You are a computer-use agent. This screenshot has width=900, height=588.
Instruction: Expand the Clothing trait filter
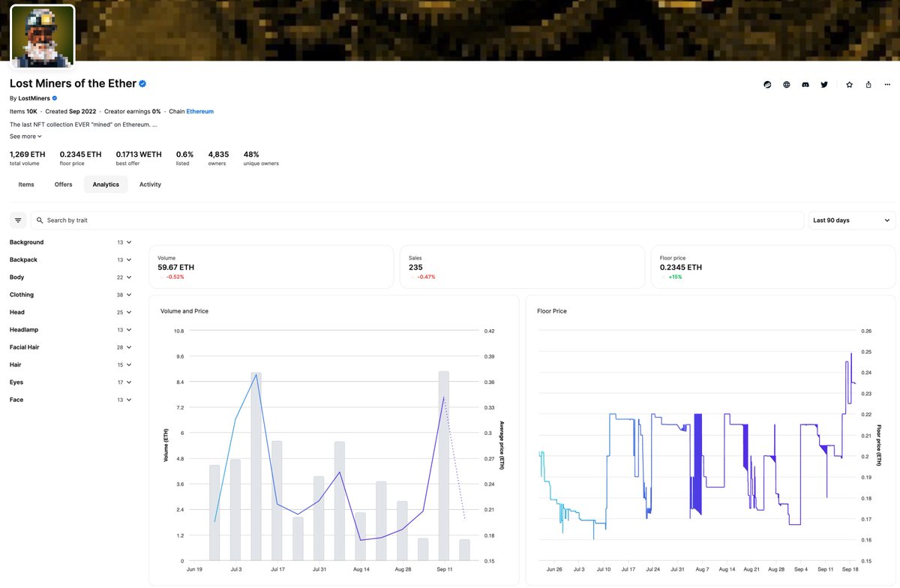(x=70, y=295)
